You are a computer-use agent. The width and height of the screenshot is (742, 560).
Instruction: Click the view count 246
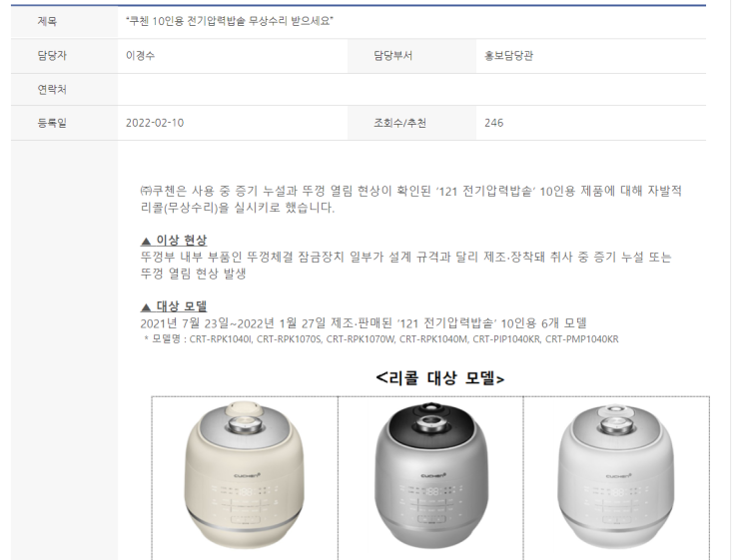[x=493, y=123]
